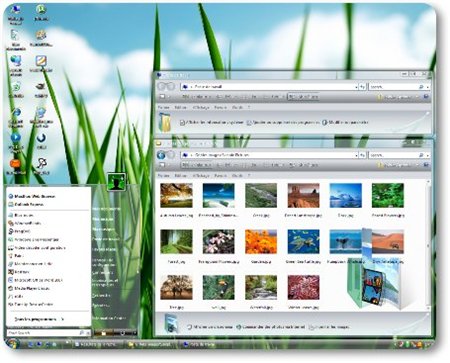
Task: Click the refresh button beside the lower address bar
Action: (x=362, y=155)
